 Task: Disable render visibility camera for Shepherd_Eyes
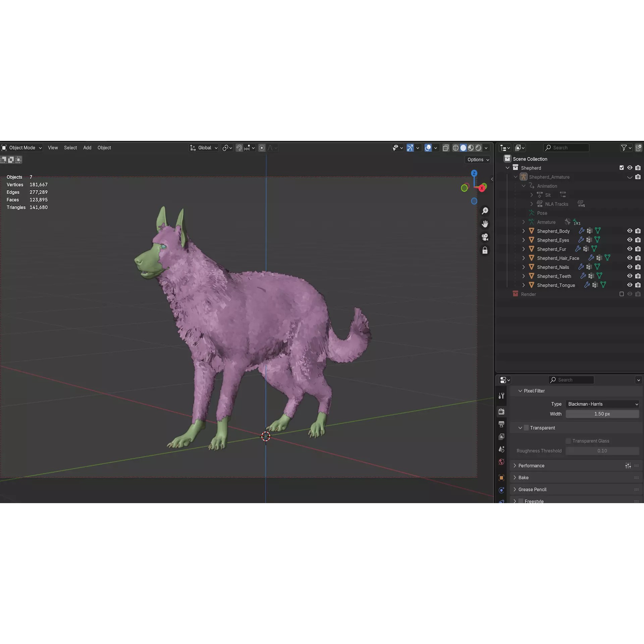[638, 240]
